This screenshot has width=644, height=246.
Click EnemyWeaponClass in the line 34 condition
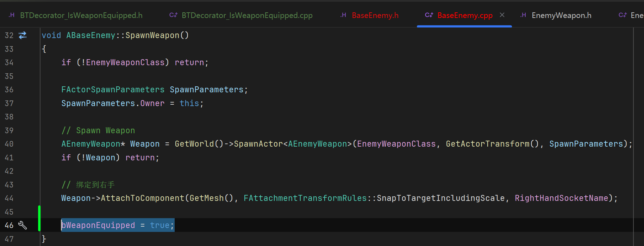[125, 63]
